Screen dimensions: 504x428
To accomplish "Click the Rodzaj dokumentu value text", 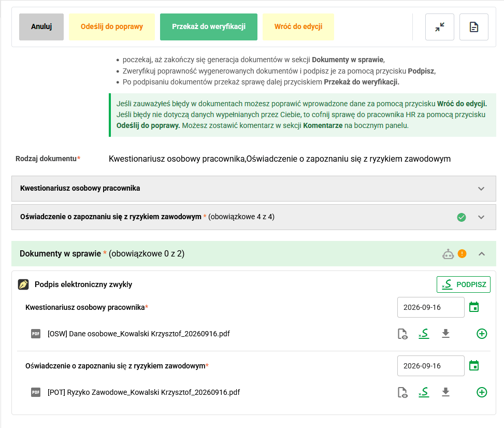I will click(x=280, y=159).
